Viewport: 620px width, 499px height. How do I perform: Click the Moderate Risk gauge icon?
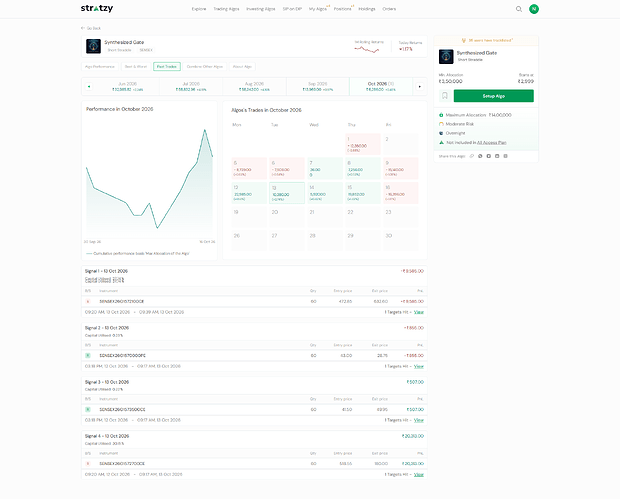[x=441, y=124]
